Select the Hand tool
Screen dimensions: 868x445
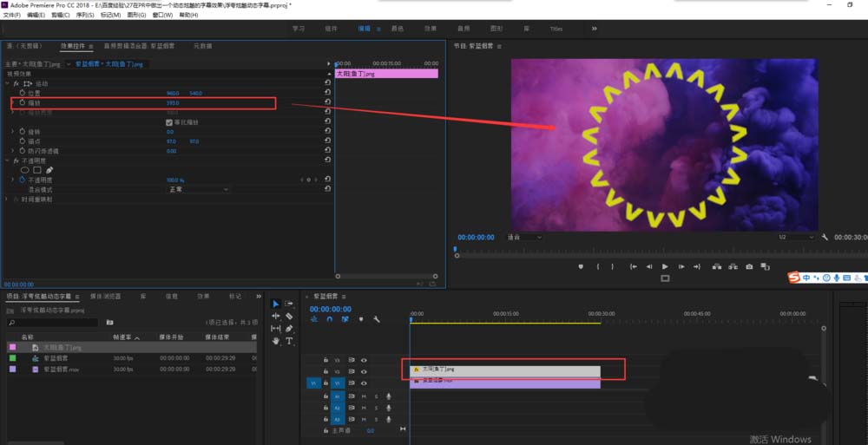click(276, 341)
